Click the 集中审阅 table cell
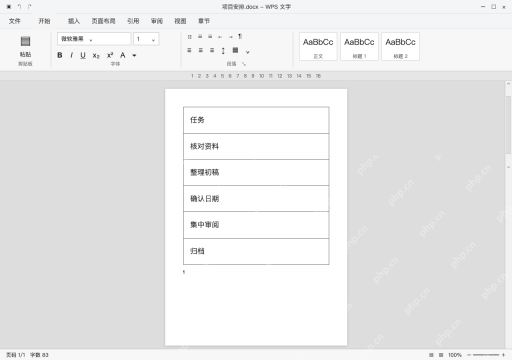The image size is (512, 360). click(256, 225)
